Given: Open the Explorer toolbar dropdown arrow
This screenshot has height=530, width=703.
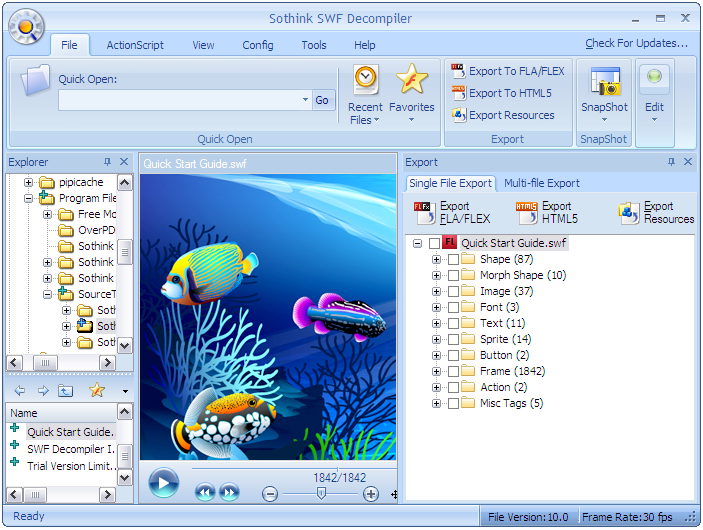Looking at the screenshot, I should click(125, 391).
